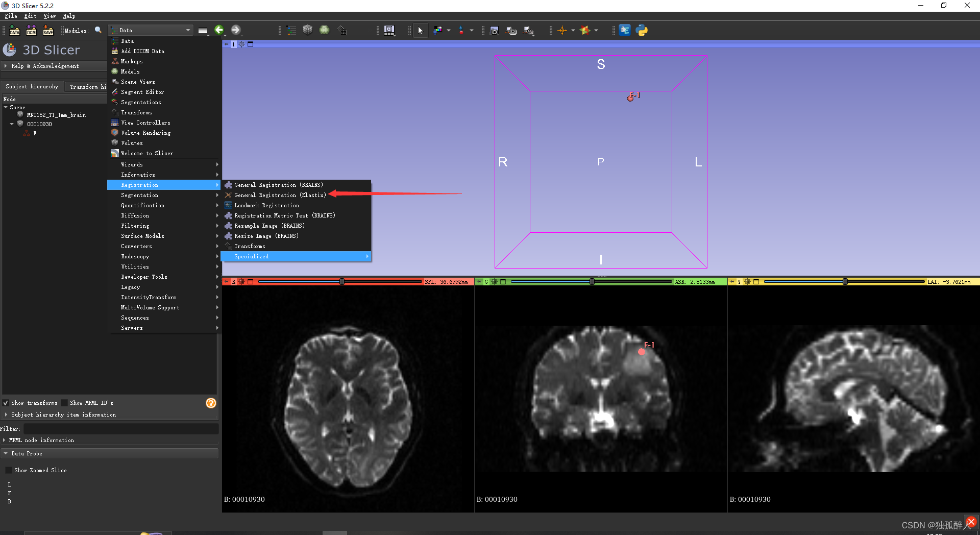
Task: Open Models module green icon
Action: 324,30
